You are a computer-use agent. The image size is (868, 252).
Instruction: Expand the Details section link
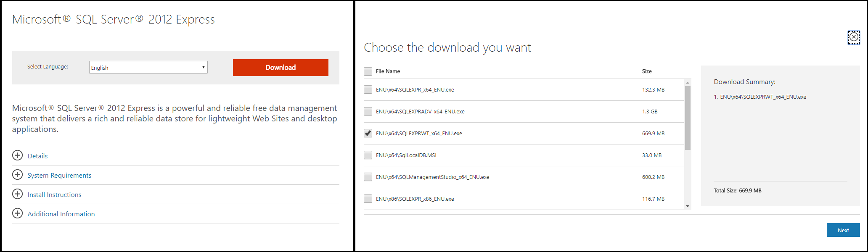37,156
